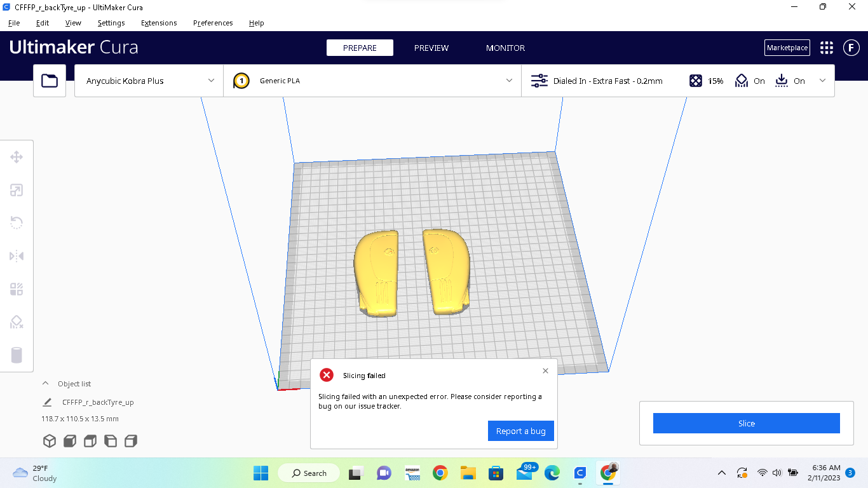Screen dimensions: 868x488
Task: Open the Anycubic Kobra Plus printer dropdown
Action: click(148, 81)
